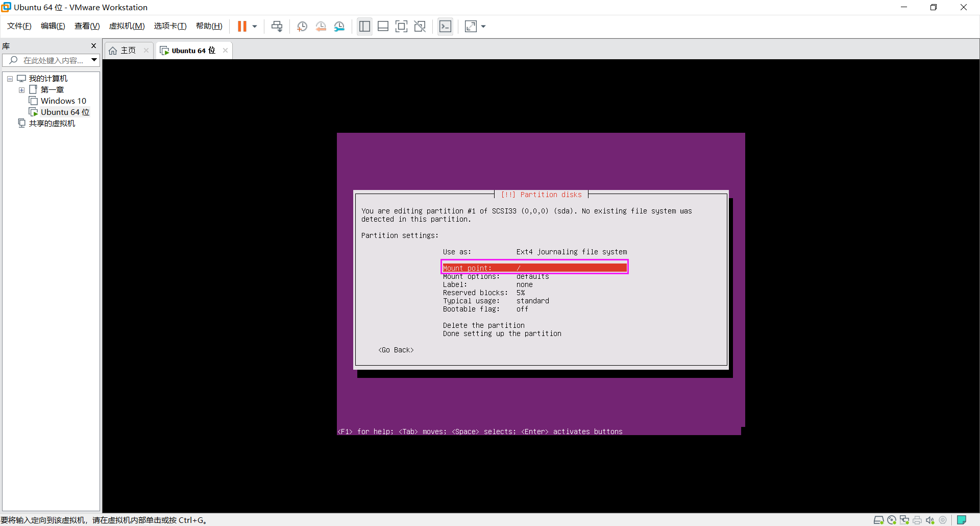
Task: Open the 虚拟机(M) menu
Action: pyautogui.click(x=127, y=26)
